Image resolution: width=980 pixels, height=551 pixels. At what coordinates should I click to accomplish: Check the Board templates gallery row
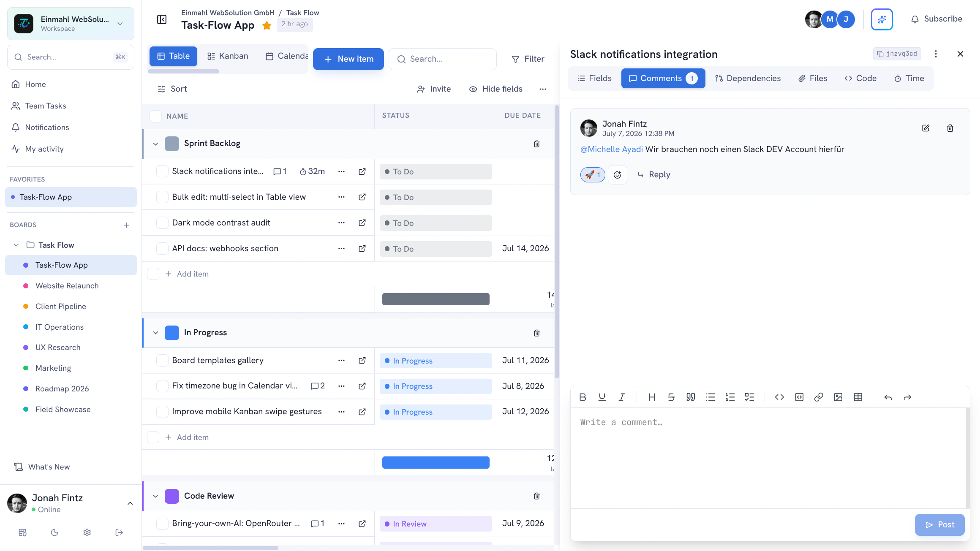(162, 361)
